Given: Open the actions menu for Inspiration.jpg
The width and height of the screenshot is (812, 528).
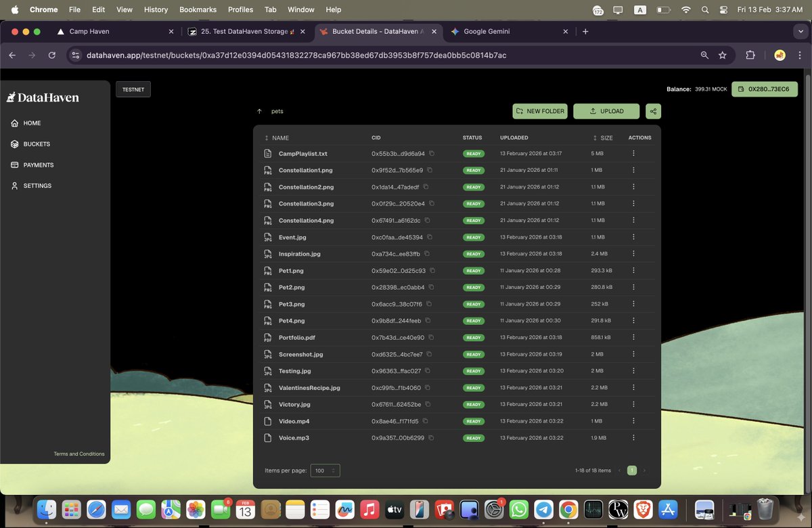Looking at the screenshot, I should 633,254.
